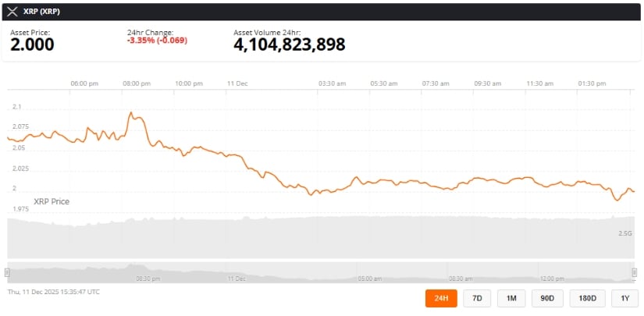Click the right navigator range handle

point(634,272)
